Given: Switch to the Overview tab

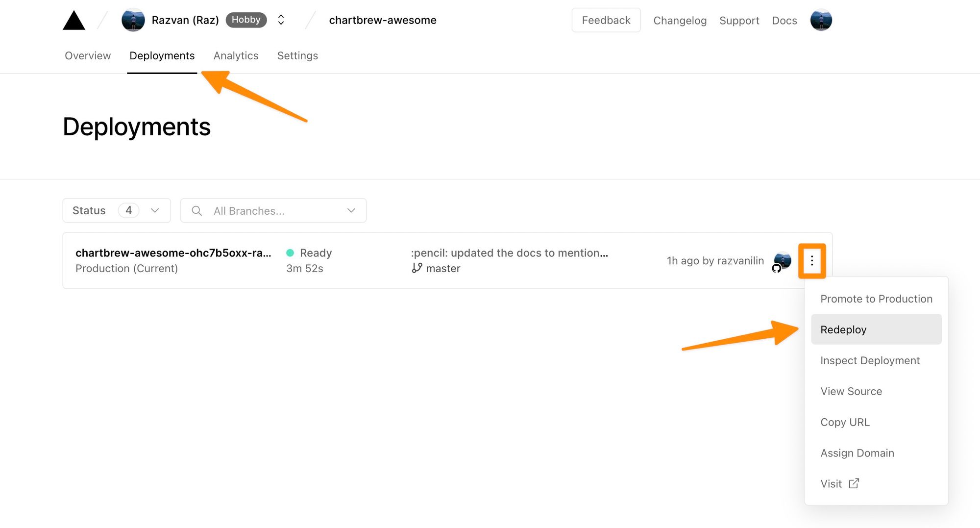Looking at the screenshot, I should pos(88,56).
